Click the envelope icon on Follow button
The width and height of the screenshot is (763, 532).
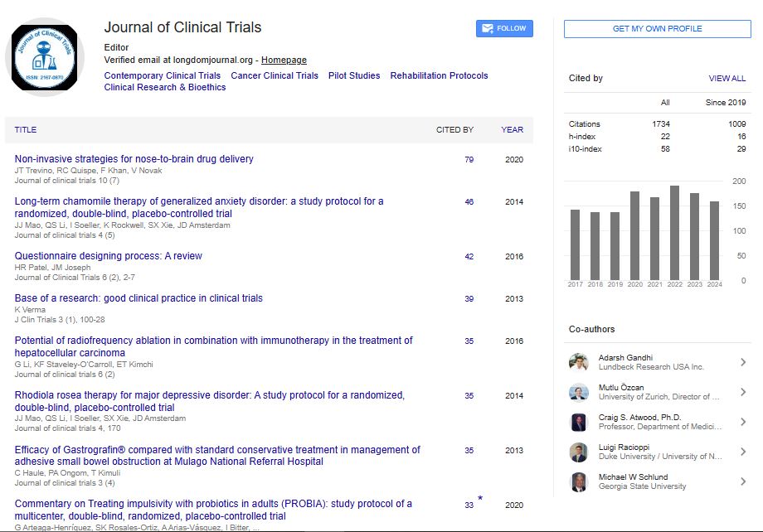pyautogui.click(x=486, y=28)
